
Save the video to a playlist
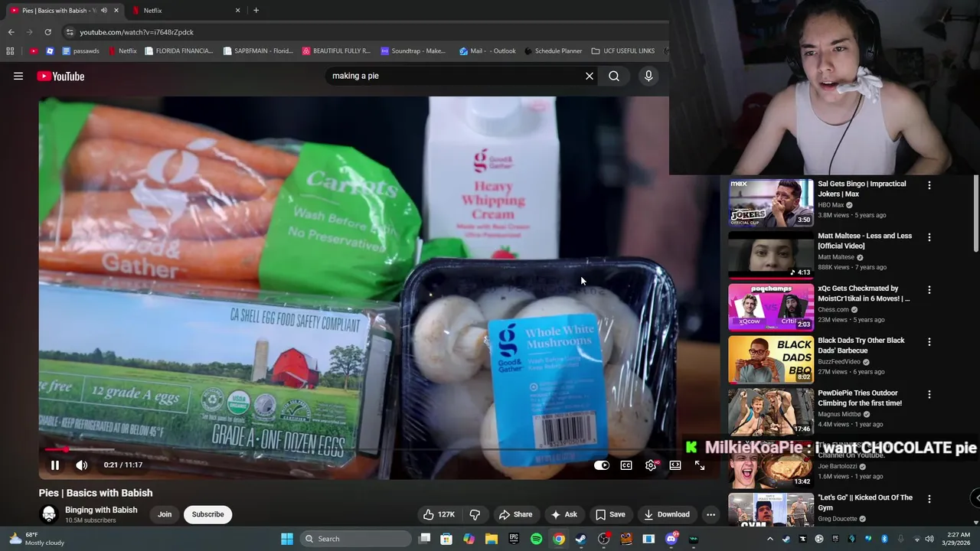610,514
